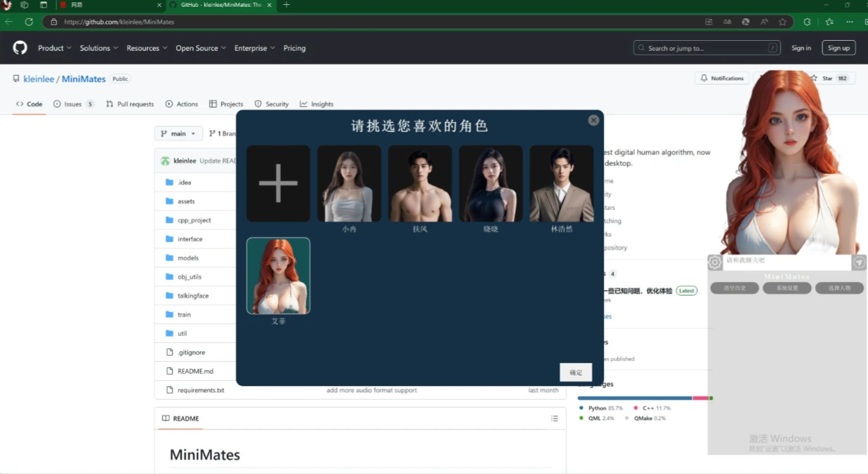Open MiniMates gear settings icon
The height and width of the screenshot is (474, 868).
[715, 263]
